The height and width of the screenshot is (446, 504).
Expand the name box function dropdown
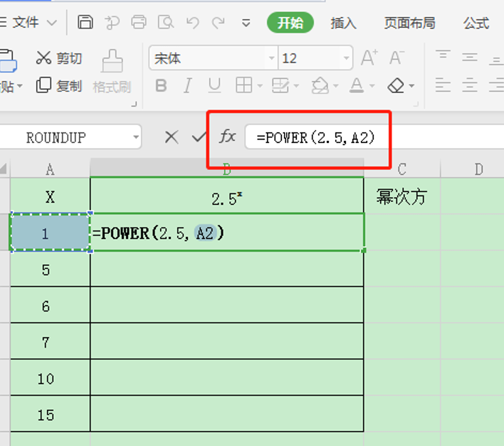click(136, 137)
